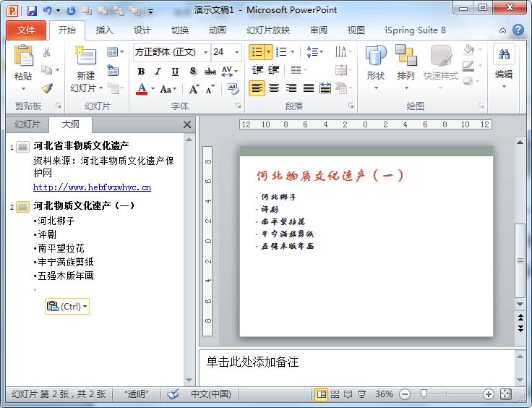Click the spell check icon in status bar
Screen dimensions: 532x408
(172, 394)
